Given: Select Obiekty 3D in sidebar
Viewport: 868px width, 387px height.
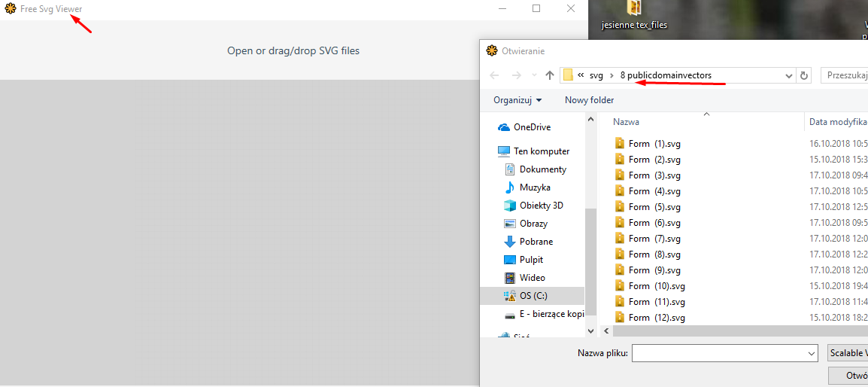Looking at the screenshot, I should 541,206.
